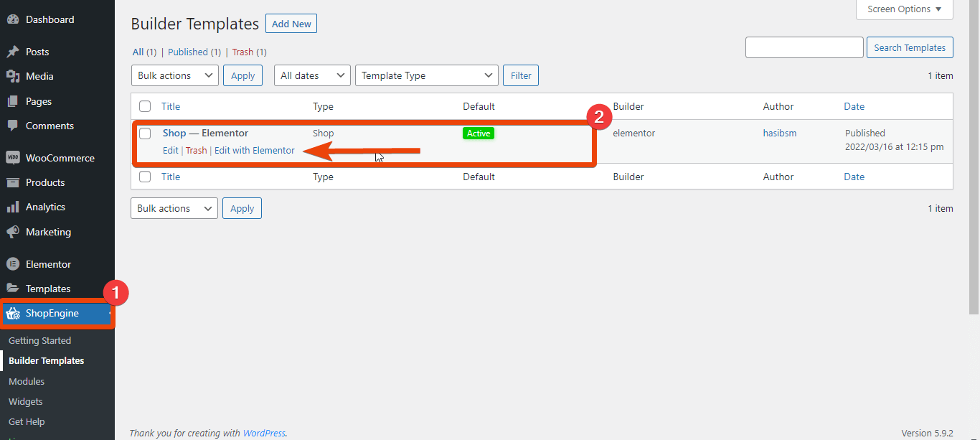
Task: Open the Getting Started submenu item
Action: [39, 340]
